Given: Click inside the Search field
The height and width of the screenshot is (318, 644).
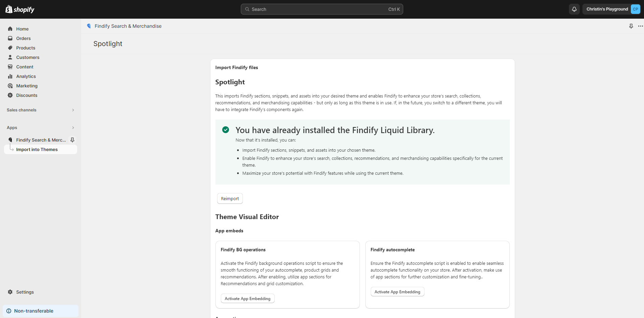Looking at the screenshot, I should (x=321, y=9).
